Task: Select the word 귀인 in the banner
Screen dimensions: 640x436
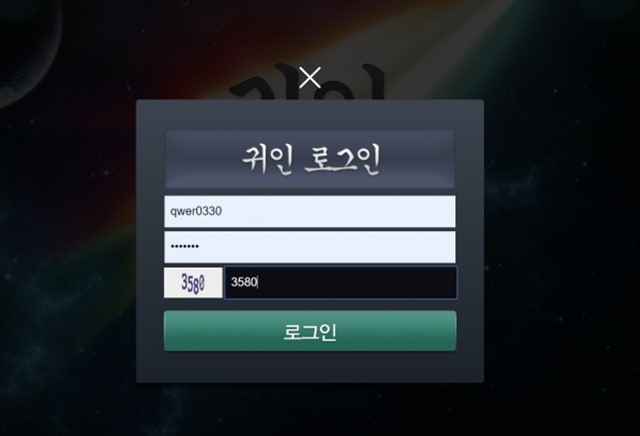Action: (267, 160)
